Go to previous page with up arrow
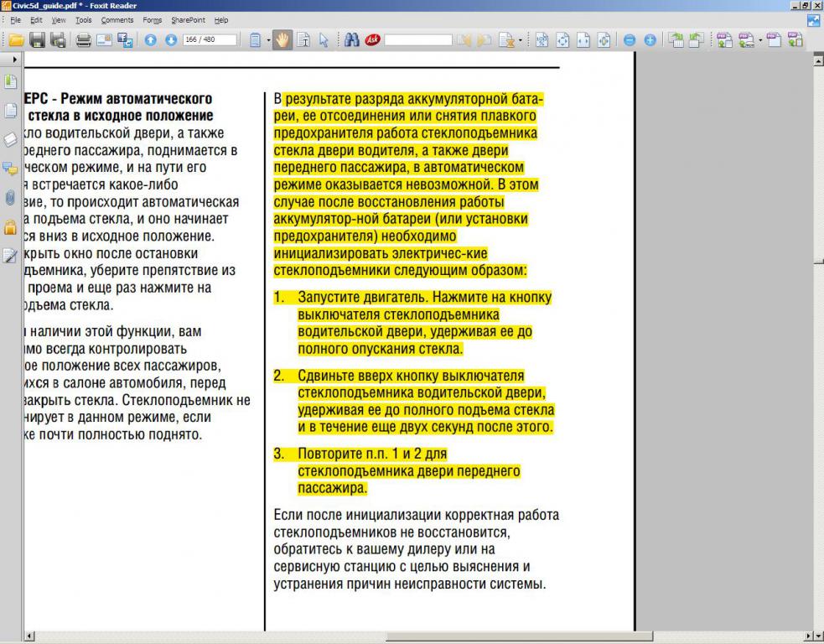 [151, 39]
